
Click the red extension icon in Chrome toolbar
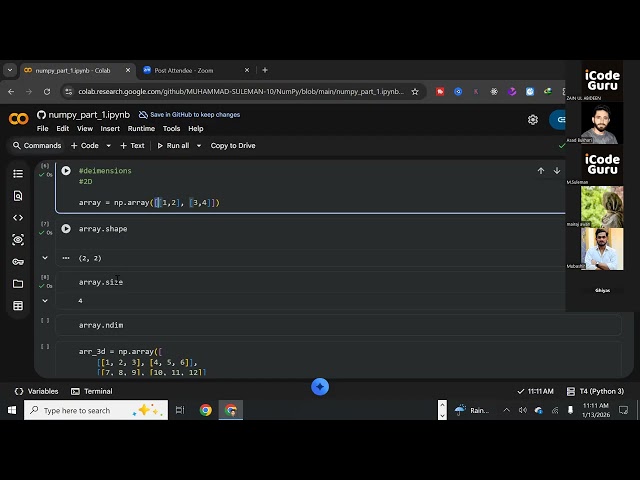pyautogui.click(x=440, y=92)
